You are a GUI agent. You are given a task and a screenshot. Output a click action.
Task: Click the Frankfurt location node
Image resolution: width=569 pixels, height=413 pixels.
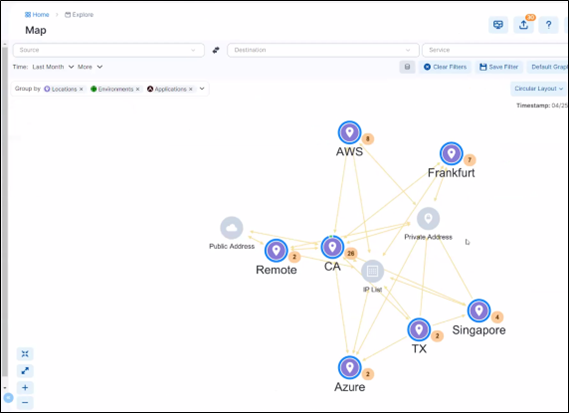point(451,154)
